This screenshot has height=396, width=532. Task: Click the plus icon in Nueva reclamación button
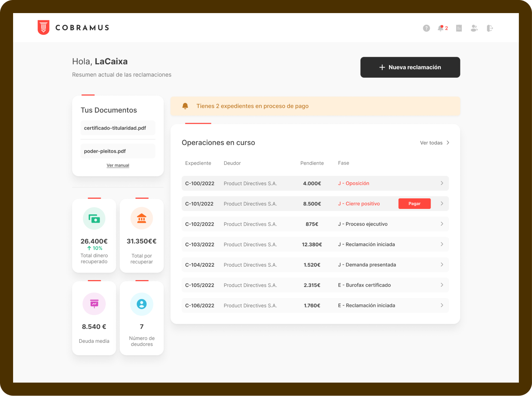click(382, 67)
